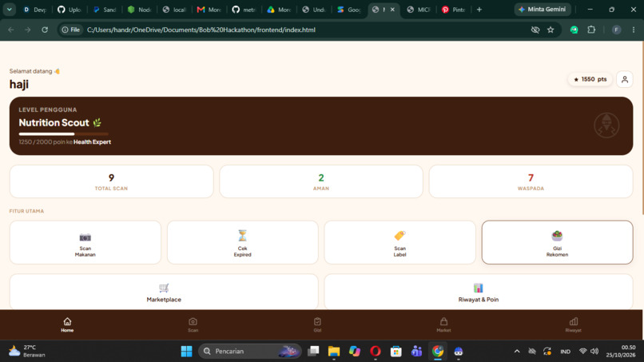Screen dimensions: 644x362
Task: Open the Scan Makanan feature card
Action: click(85, 242)
